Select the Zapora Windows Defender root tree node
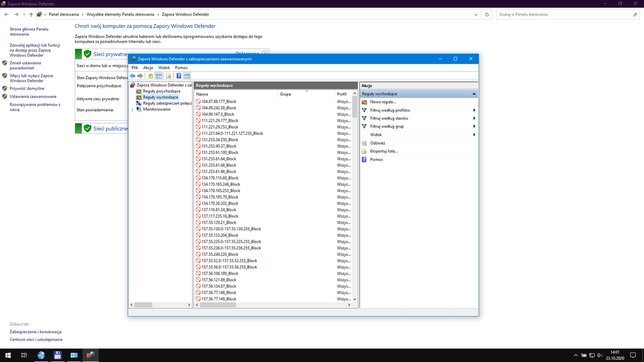The image size is (644, 362). pyautogui.click(x=164, y=85)
